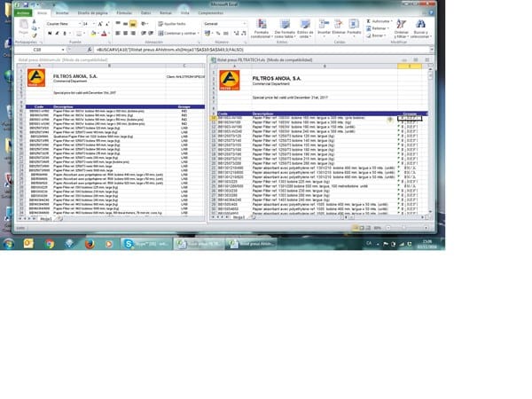Switch to the Datos tab
Viewport: 532px width, 399px height.
[146, 13]
